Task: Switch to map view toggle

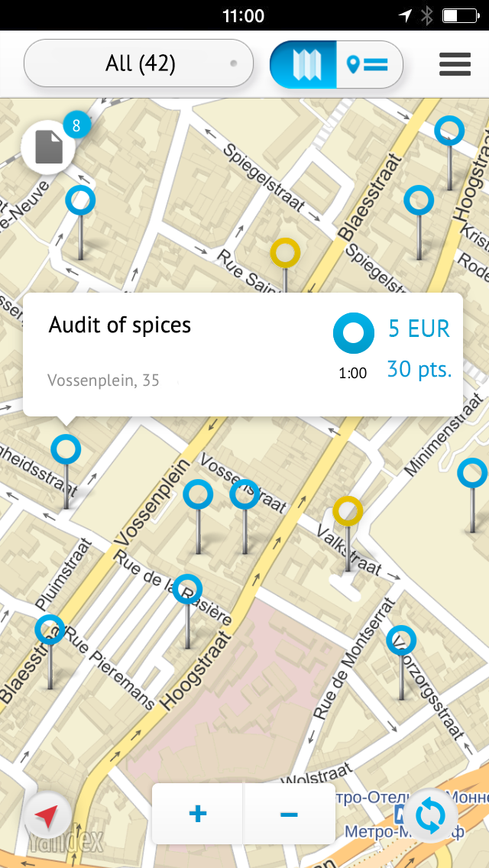Action: tap(303, 64)
